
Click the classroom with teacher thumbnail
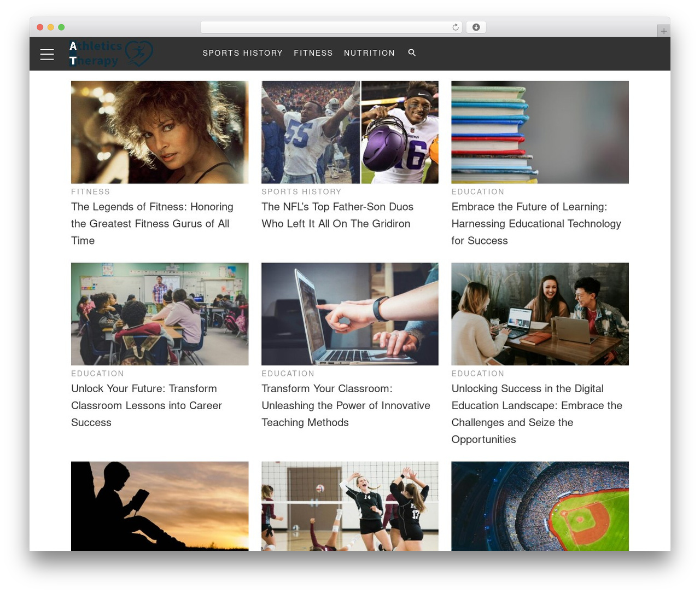click(160, 314)
